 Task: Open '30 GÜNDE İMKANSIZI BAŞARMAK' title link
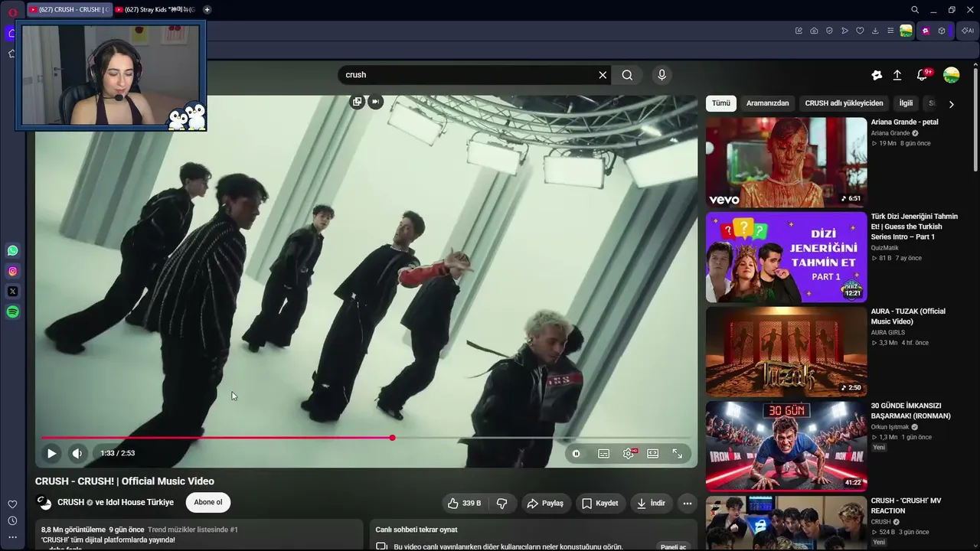[910, 411]
